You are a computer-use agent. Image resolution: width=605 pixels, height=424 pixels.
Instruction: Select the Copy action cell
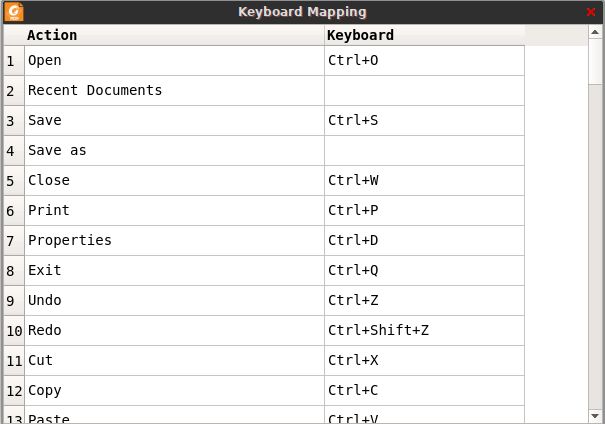pos(174,390)
